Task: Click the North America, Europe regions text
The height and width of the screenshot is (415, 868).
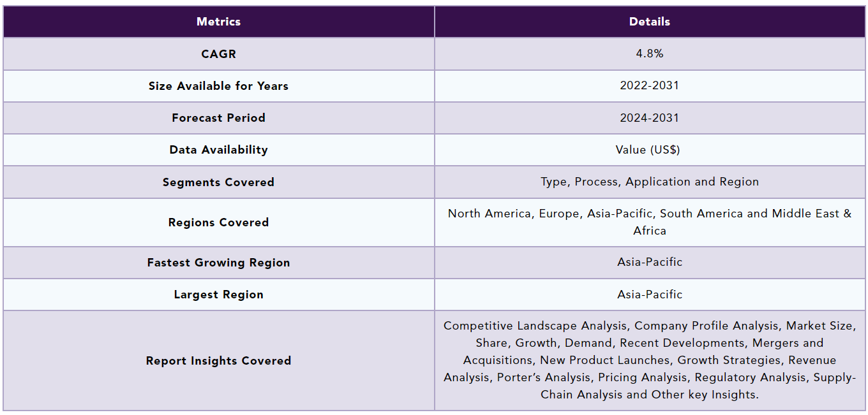Action: point(650,222)
